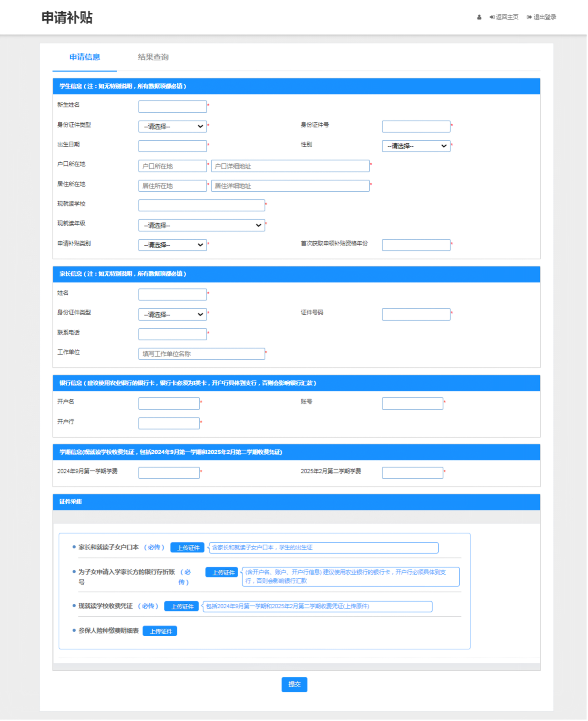Viewport: 588px width, 721px height.
Task: Open student 身份证件类型 dropdown
Action: click(x=172, y=126)
